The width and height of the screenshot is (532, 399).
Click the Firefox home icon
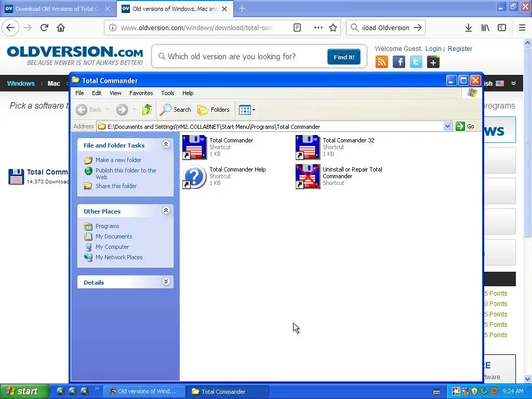point(61,28)
